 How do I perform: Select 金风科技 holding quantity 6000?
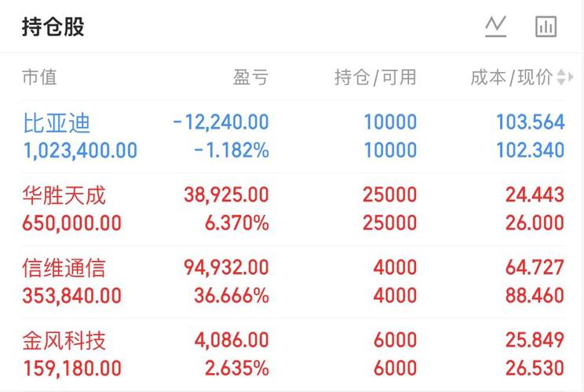(395, 339)
